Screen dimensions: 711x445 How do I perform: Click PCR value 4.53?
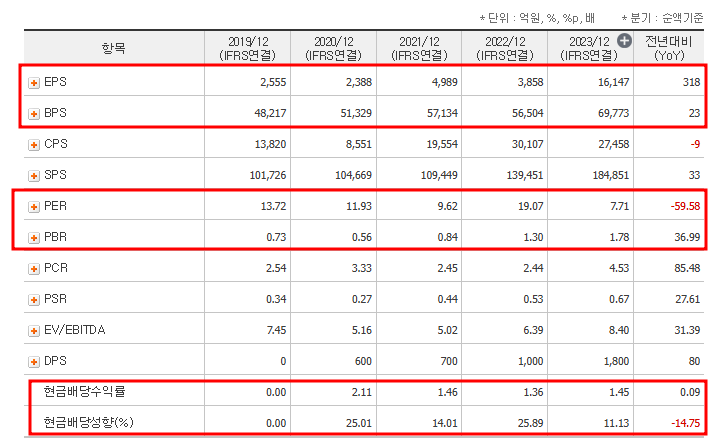point(619,268)
